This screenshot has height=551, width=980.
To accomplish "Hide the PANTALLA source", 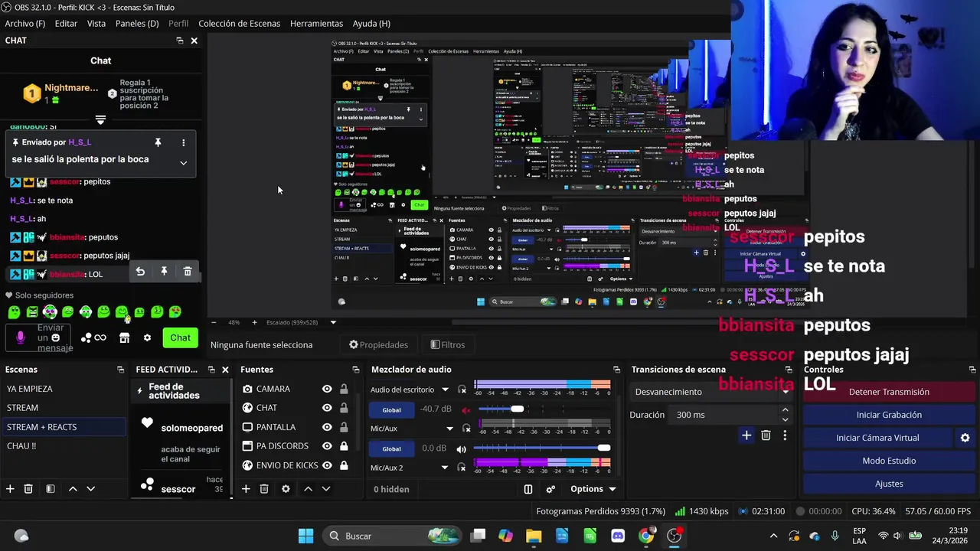I will point(327,427).
